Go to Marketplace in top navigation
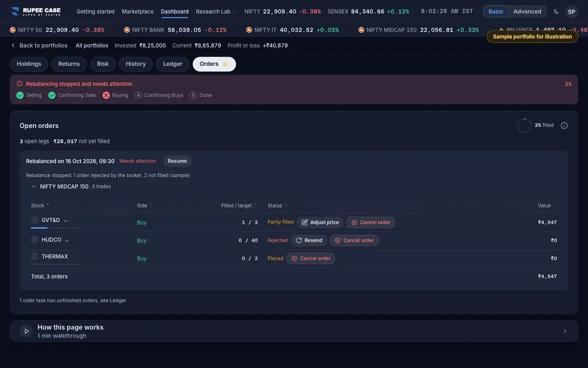The image size is (588, 368). [138, 11]
